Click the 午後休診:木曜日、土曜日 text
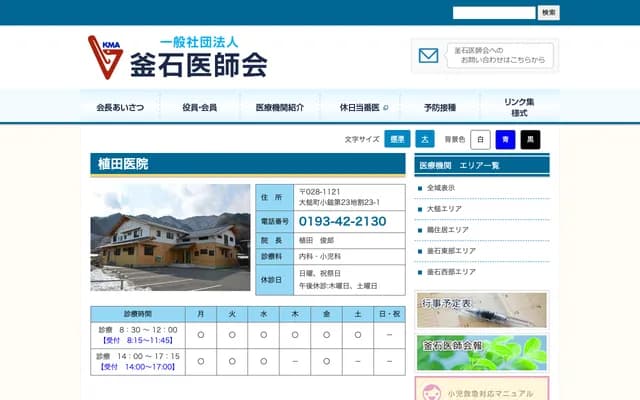Viewport: 640px width, 400px height. coord(338,286)
